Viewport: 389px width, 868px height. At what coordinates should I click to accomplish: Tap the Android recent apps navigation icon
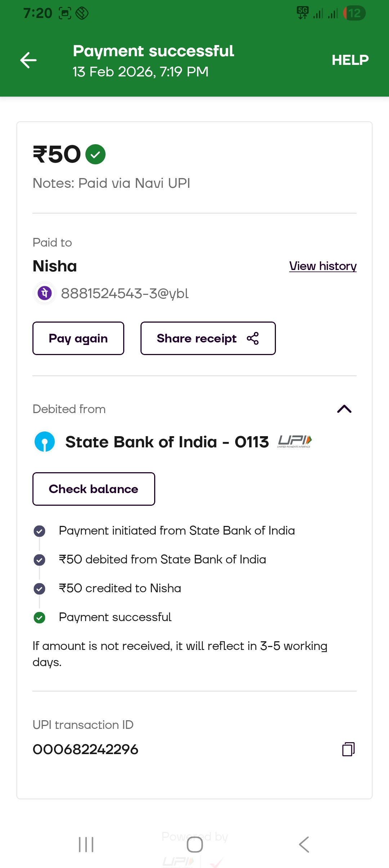[x=86, y=845]
